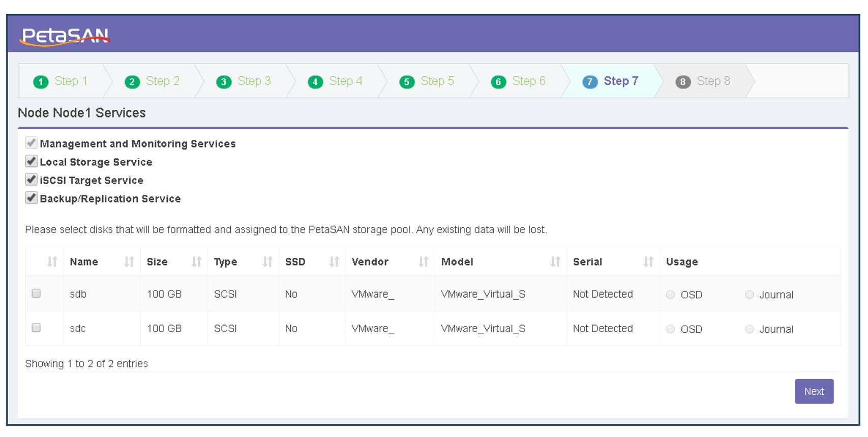Sort table by Name column arrows
This screenshot has width=868, height=437.
[x=129, y=262]
